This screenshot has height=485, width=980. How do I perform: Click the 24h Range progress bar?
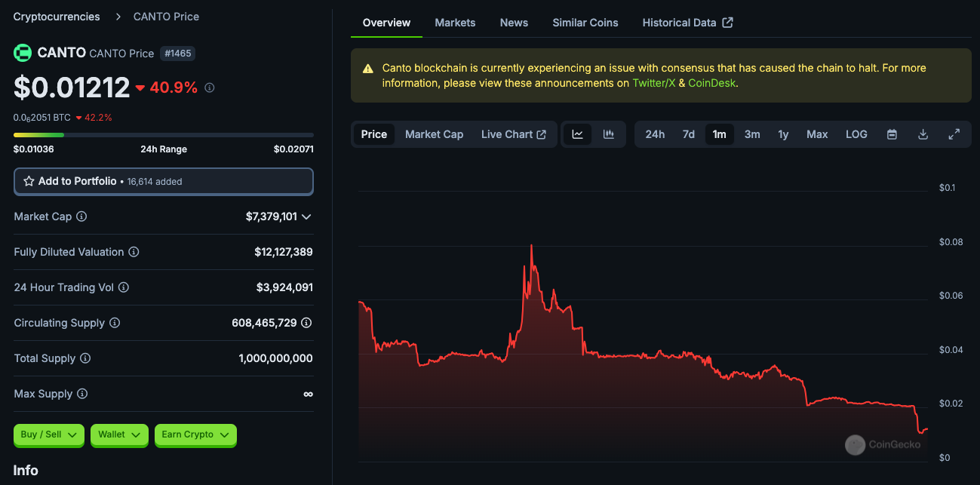point(163,135)
